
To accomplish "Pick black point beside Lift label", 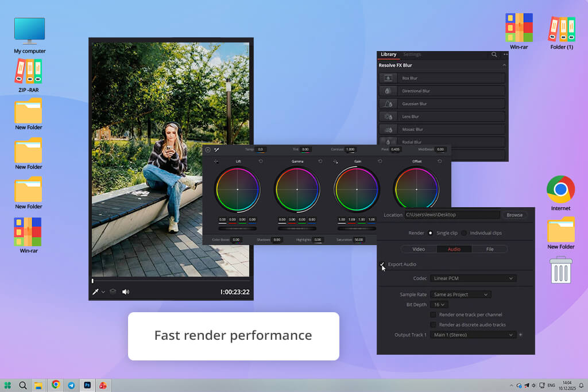I will tap(216, 161).
